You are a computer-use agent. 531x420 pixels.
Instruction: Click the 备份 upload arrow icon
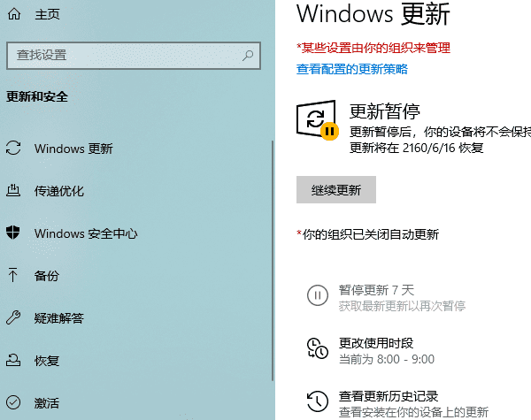click(x=13, y=275)
